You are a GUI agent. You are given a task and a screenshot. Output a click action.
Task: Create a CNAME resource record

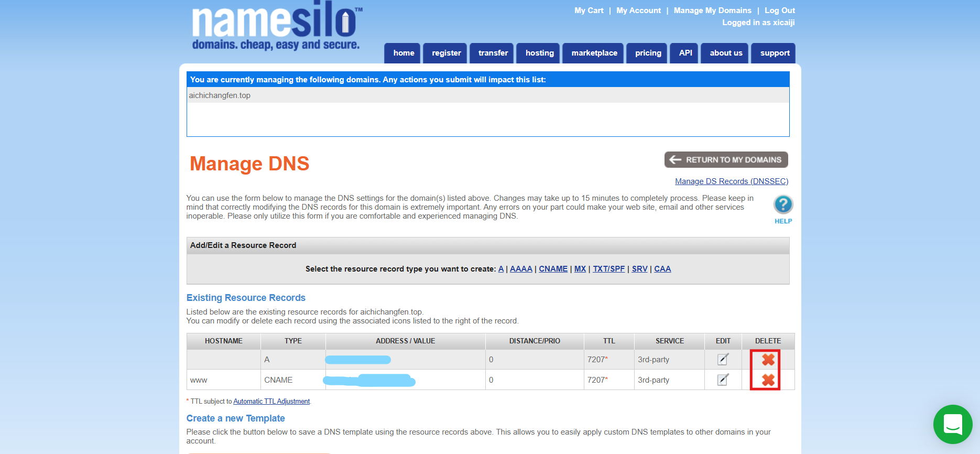(x=553, y=269)
